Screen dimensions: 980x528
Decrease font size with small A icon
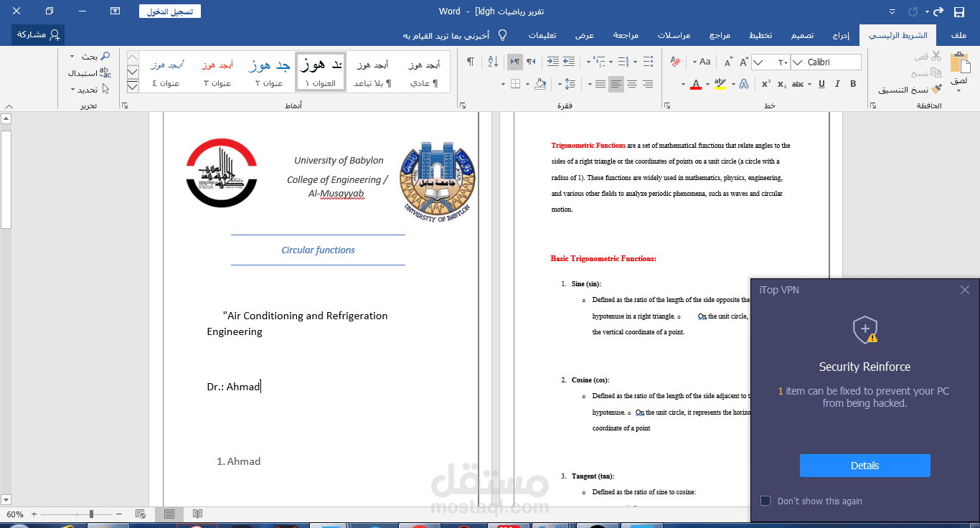click(727, 62)
